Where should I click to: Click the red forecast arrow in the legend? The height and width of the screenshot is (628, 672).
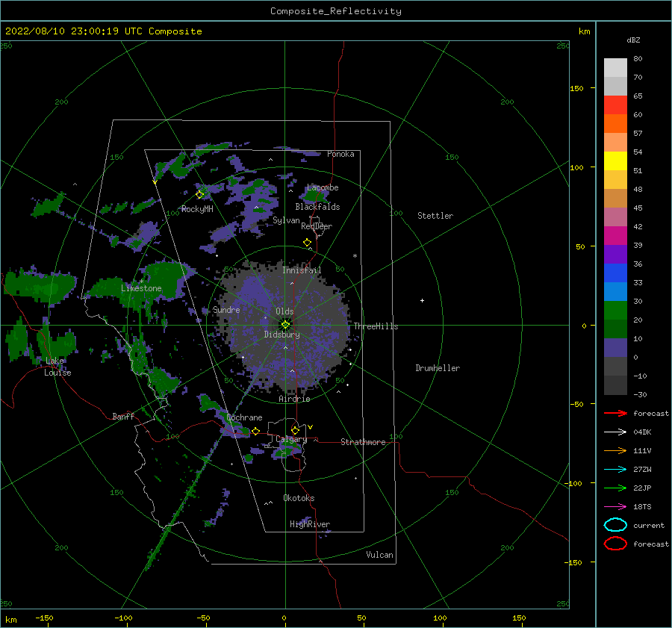pyautogui.click(x=615, y=413)
